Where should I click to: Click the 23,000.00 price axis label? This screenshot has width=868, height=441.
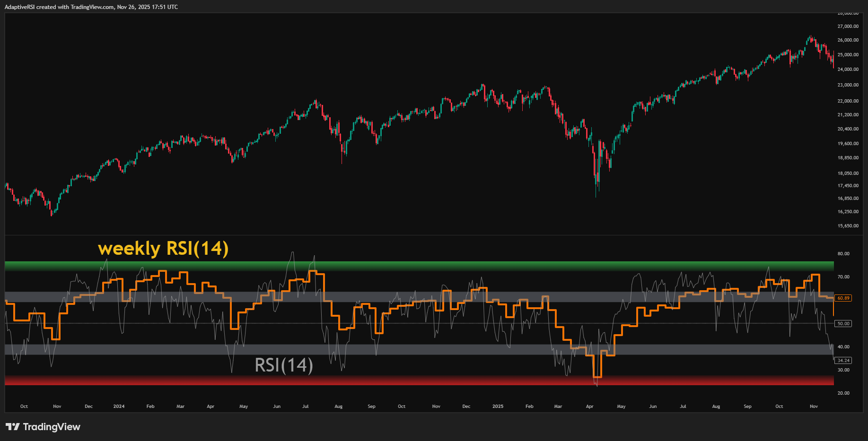click(x=848, y=85)
